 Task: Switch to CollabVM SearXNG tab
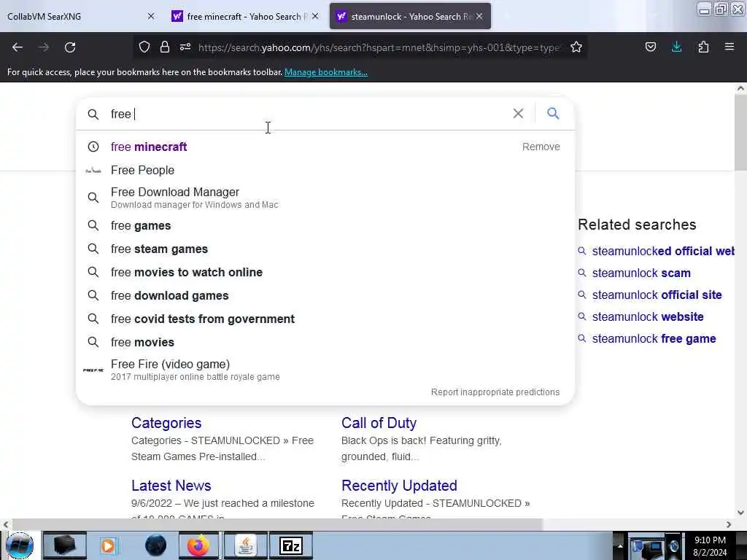(x=76, y=16)
